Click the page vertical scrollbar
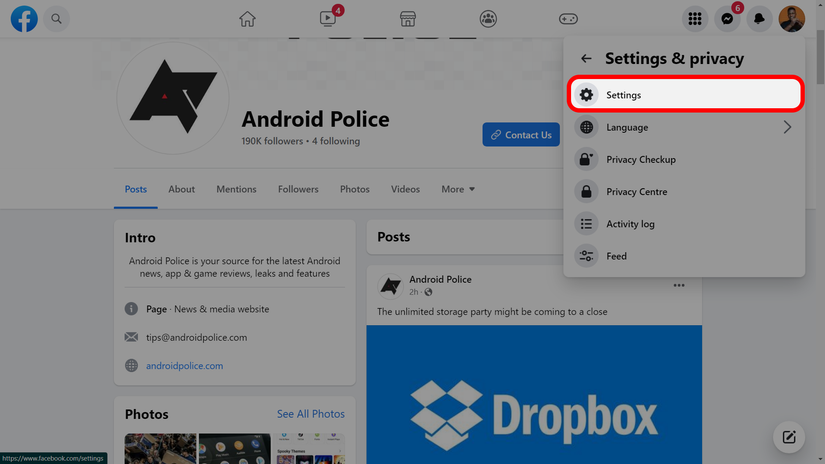This screenshot has width=825, height=464. (x=820, y=57)
